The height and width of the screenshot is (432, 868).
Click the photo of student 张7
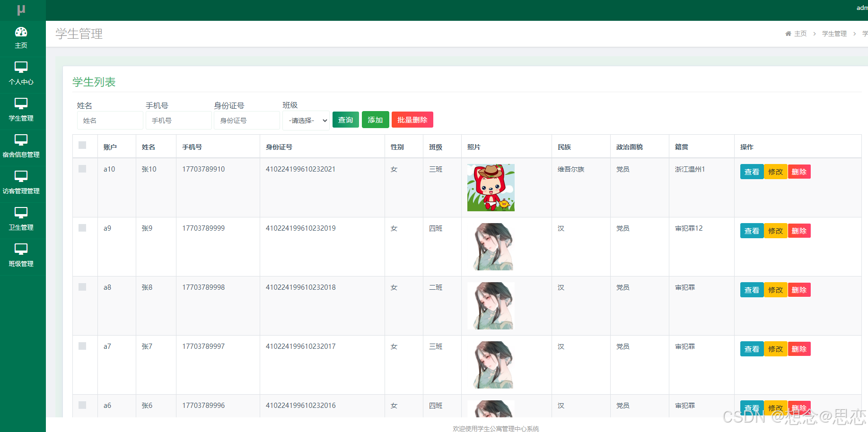491,365
